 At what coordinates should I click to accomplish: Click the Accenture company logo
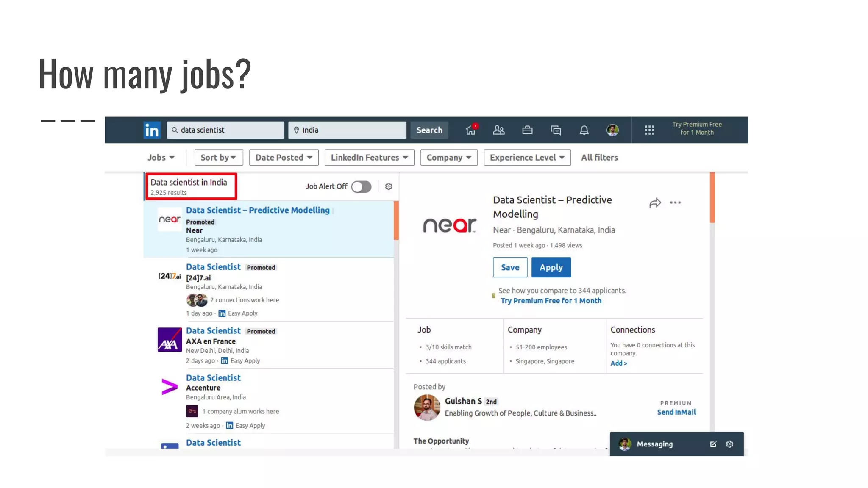click(170, 386)
